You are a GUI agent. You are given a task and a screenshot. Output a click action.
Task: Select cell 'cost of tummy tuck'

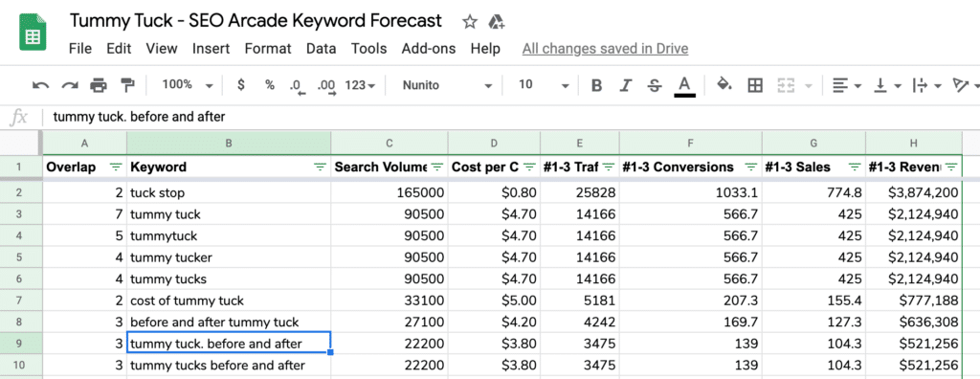pyautogui.click(x=229, y=301)
